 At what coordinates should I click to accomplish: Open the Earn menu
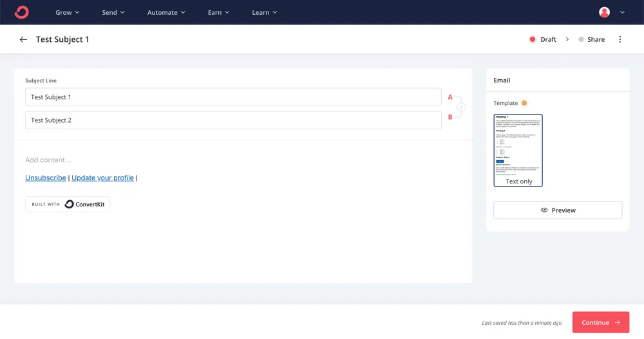click(218, 12)
